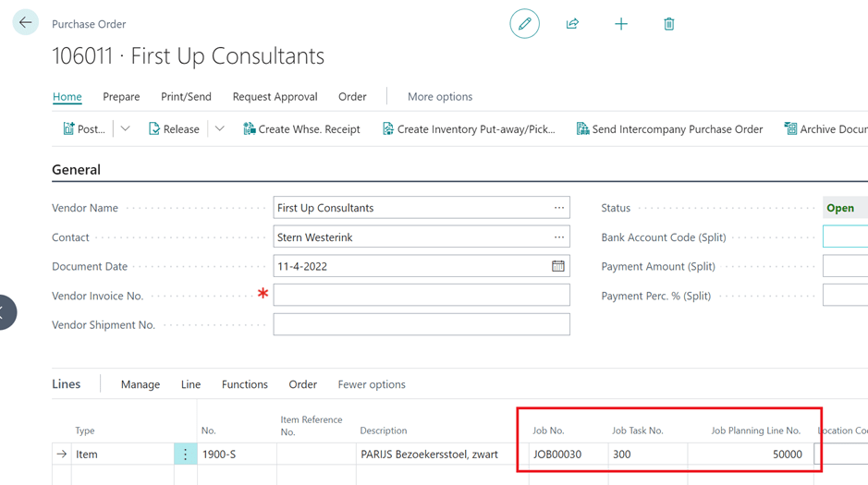
Task: Click the trash delete icon
Action: click(669, 24)
